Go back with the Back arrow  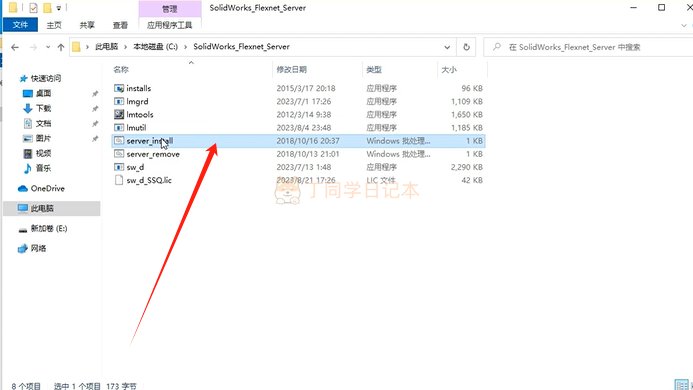click(x=15, y=47)
